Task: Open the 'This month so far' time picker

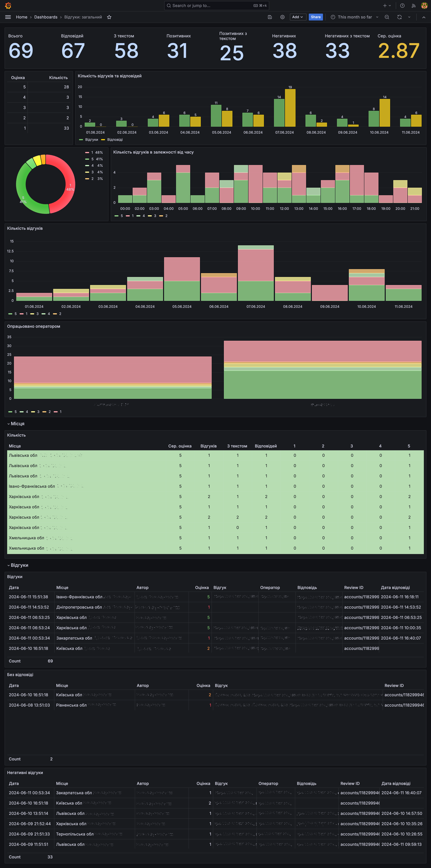Action: pyautogui.click(x=355, y=17)
